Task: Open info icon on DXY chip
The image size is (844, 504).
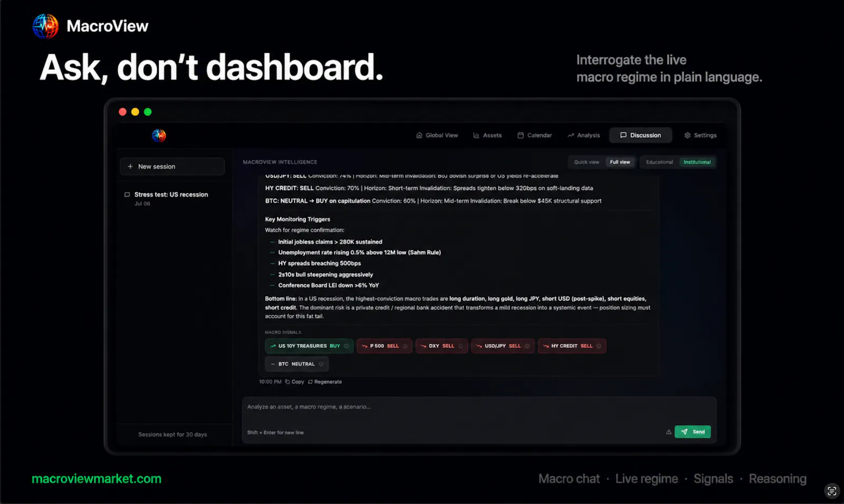Action: pyautogui.click(x=461, y=346)
